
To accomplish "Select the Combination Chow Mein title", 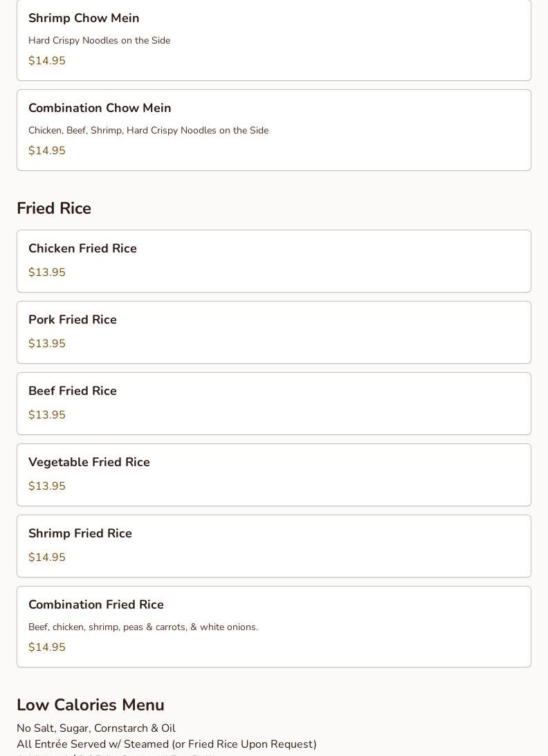I will 100,108.
